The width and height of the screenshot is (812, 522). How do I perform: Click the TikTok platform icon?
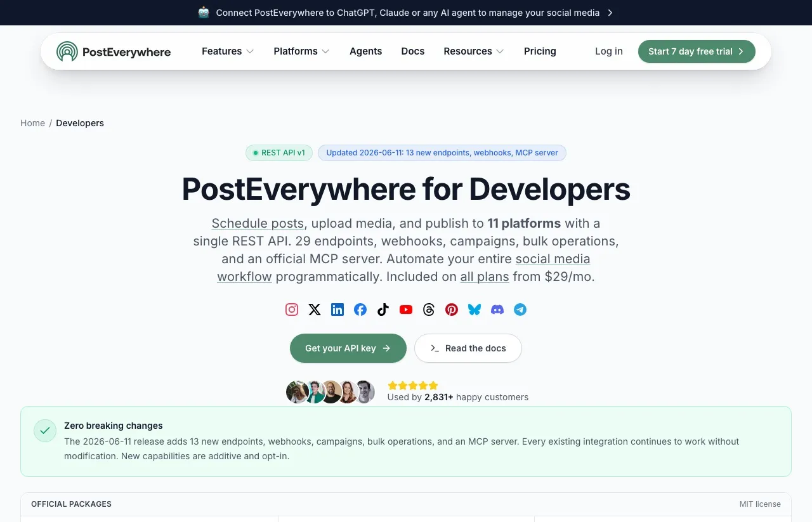click(x=383, y=310)
